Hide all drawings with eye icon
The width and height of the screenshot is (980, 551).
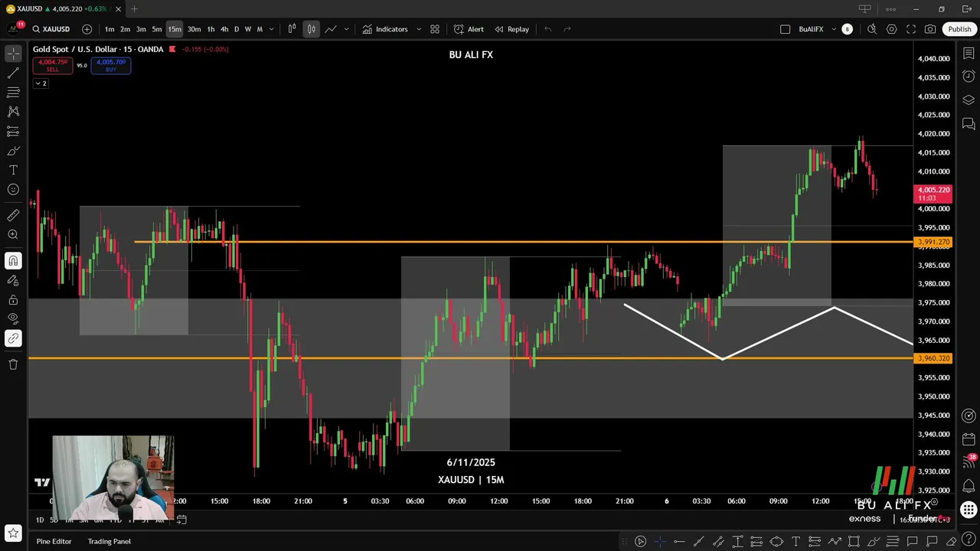13,318
